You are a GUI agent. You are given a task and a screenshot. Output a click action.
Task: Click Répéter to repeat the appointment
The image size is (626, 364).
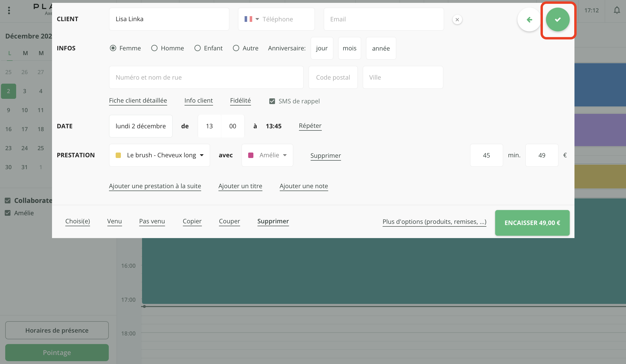[x=310, y=126]
